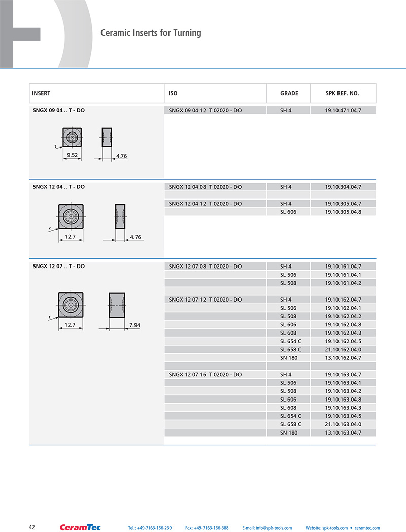Open the spk-tools.com website link

pyautogui.click(x=326, y=528)
